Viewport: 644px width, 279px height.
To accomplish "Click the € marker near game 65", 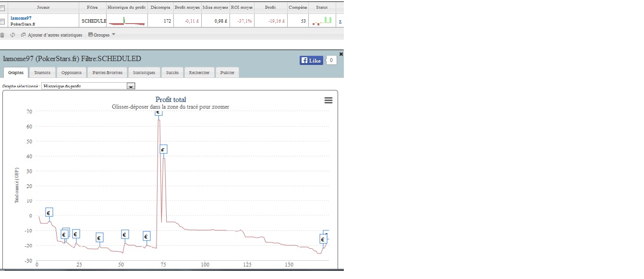I will [x=147, y=236].
